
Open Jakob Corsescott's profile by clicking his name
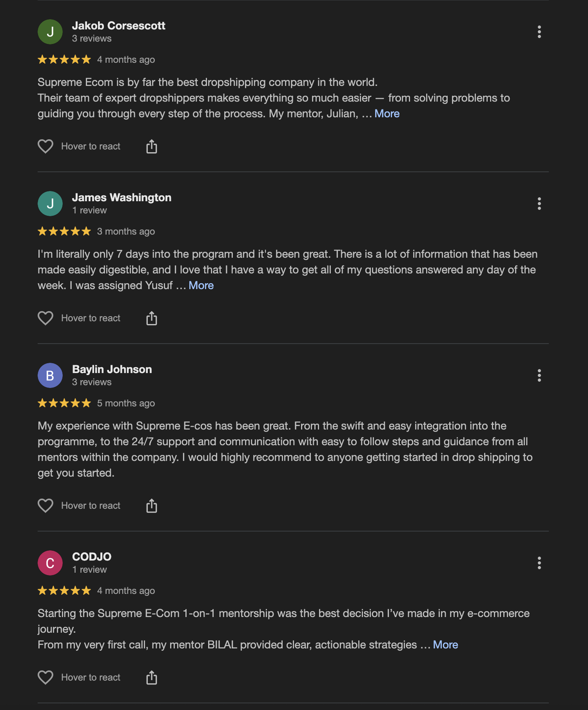click(x=118, y=26)
